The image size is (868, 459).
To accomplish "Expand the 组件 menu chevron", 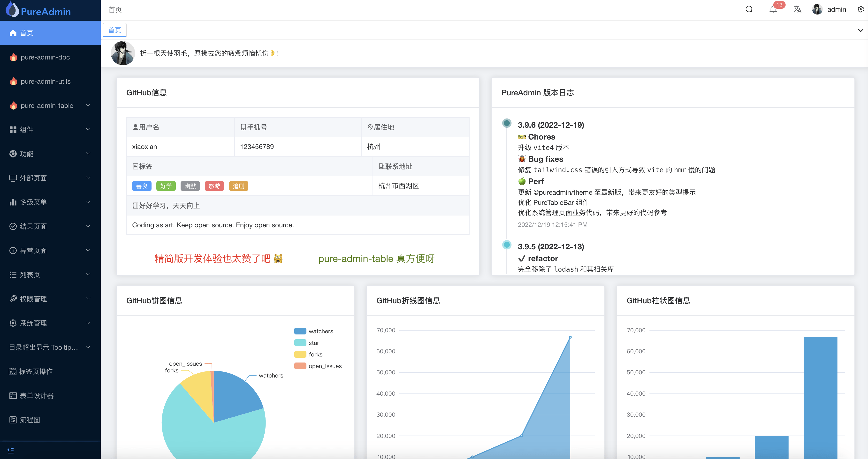I will tap(88, 130).
